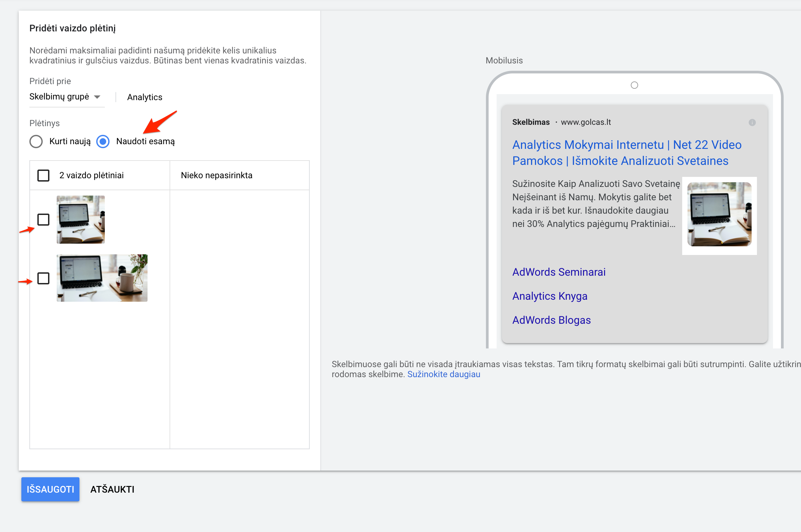The height and width of the screenshot is (532, 801).
Task: Select the 'Naudoti esamą' radio button
Action: (x=103, y=142)
